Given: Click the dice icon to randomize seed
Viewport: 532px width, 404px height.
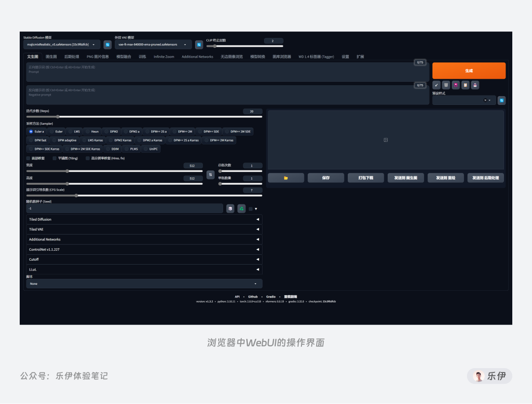Looking at the screenshot, I should [230, 208].
